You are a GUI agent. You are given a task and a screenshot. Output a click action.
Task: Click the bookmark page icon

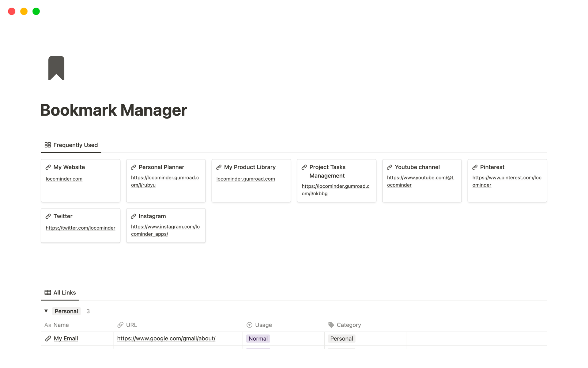[x=56, y=68]
